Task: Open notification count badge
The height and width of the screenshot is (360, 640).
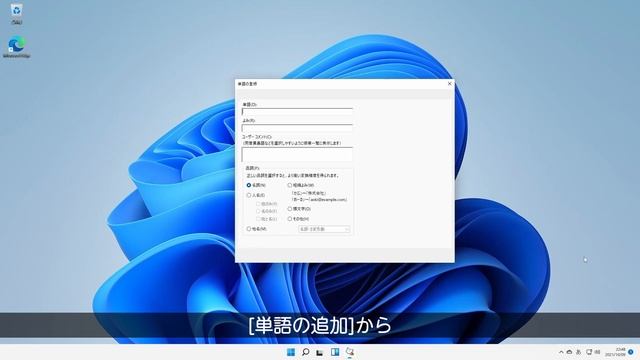Action: pos(631,352)
